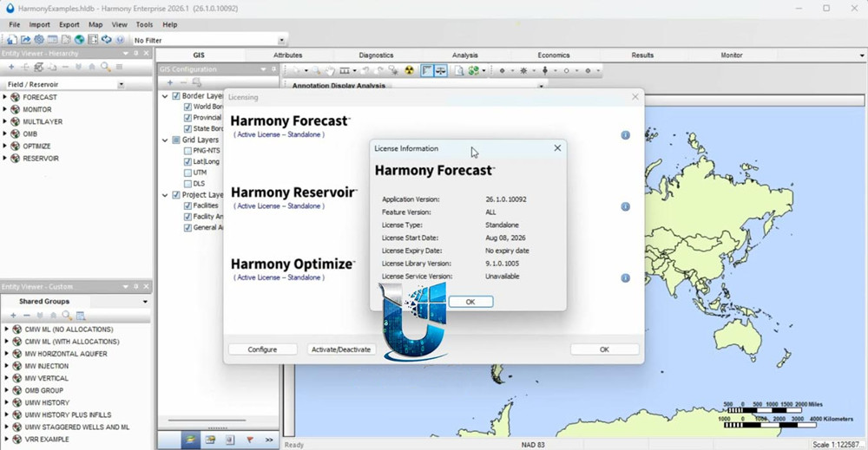Screen dimensions: 868x450
Task: Click the Activate/Deactivate button
Action: [x=341, y=349]
